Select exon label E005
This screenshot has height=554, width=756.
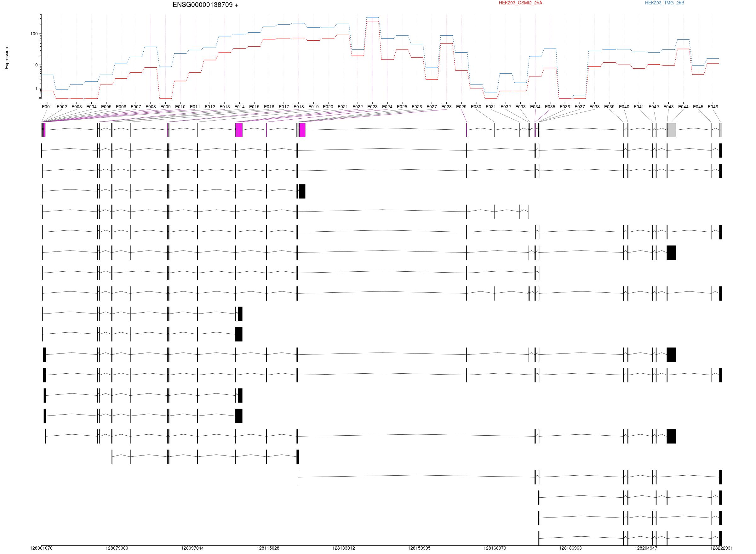coord(106,107)
